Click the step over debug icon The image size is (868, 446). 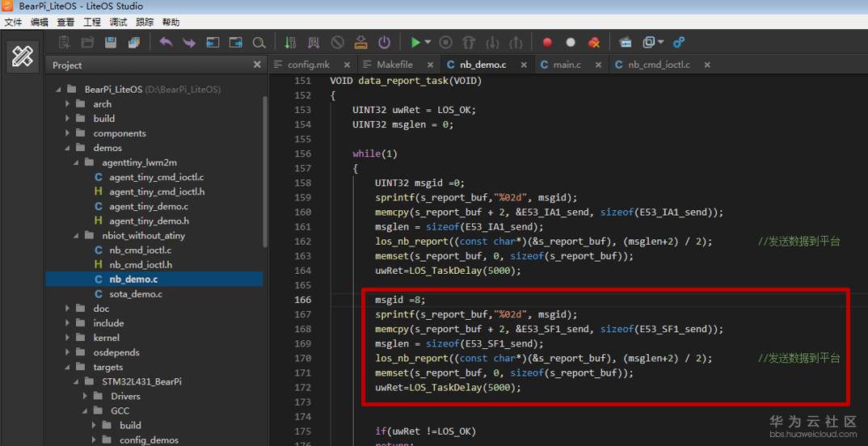coord(470,43)
